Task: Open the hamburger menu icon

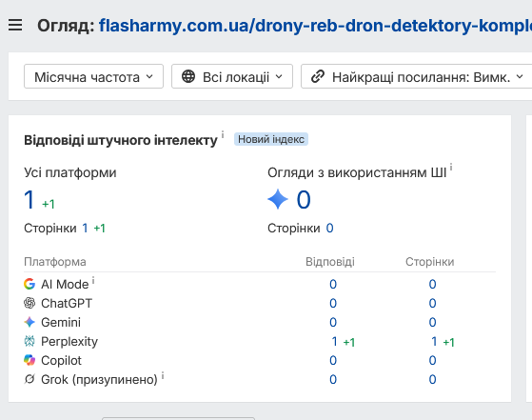Action: 15,26
